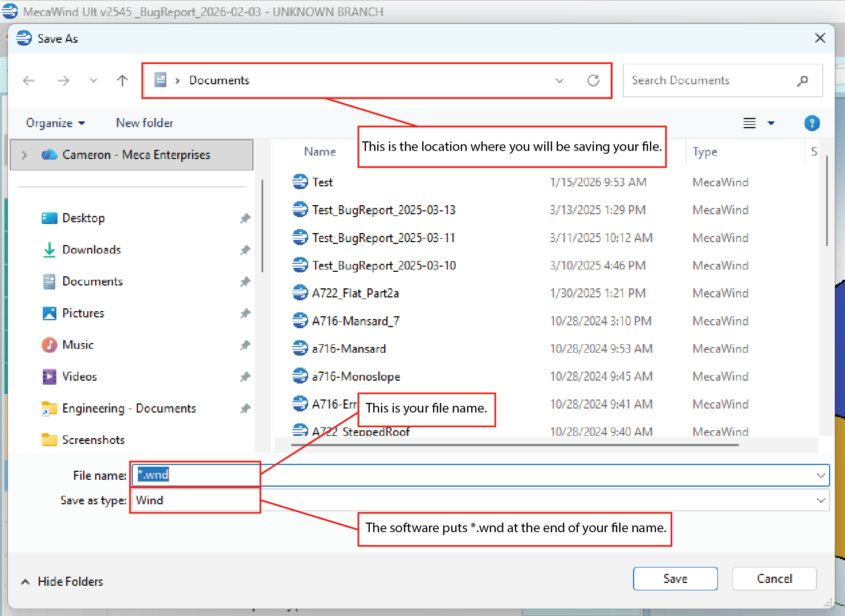This screenshot has height=616, width=845.
Task: Open Desktop in the navigation pane
Action: (x=83, y=218)
